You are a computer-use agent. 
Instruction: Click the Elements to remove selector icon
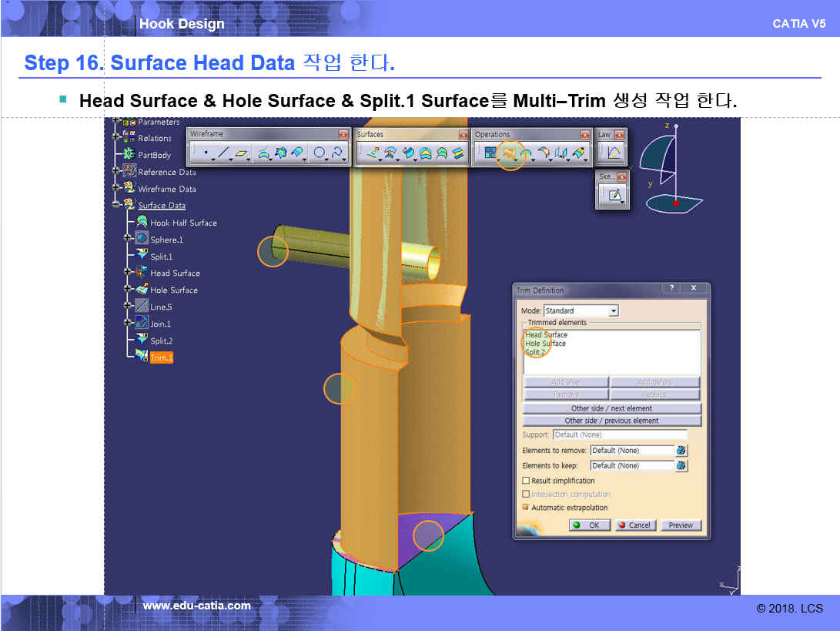[681, 450]
